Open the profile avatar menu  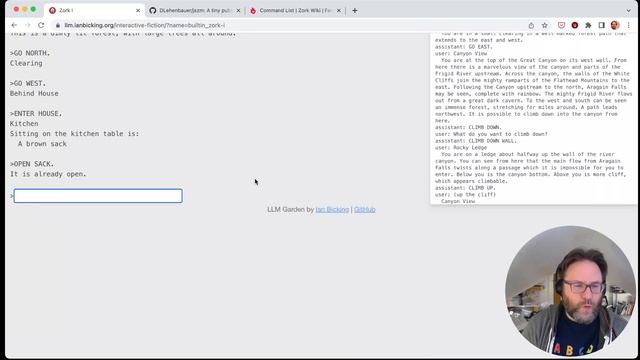click(615, 25)
